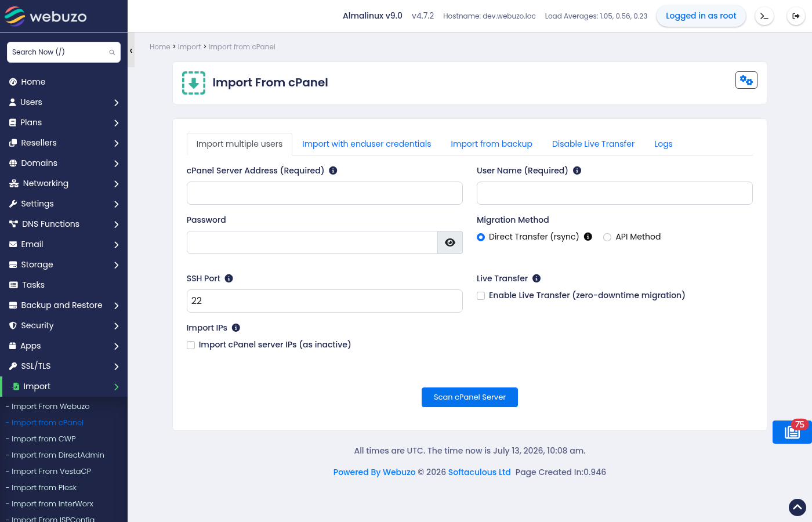This screenshot has width=812, height=522.
Task: Click the search magnifier icon
Action: [x=112, y=52]
